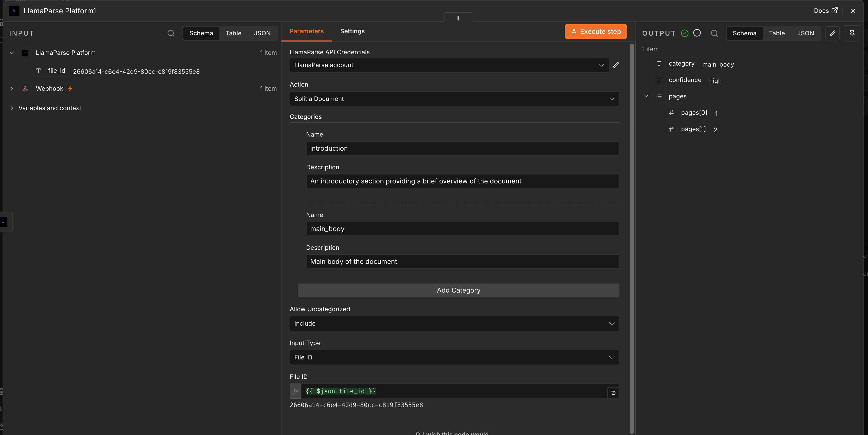Open the LlamaParse account credentials dropdown
This screenshot has height=435, width=868.
pyautogui.click(x=449, y=65)
